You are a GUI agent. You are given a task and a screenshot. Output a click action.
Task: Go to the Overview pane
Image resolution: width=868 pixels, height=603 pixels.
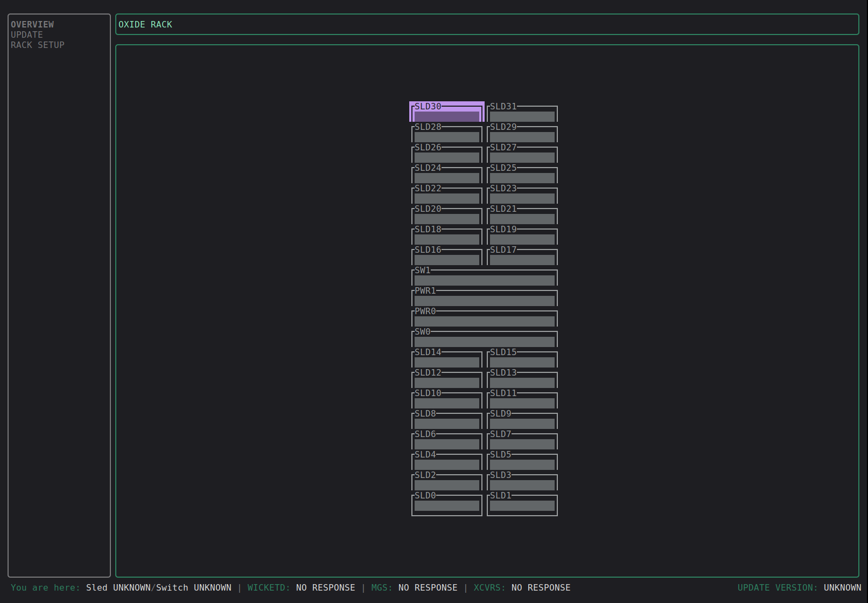[32, 24]
